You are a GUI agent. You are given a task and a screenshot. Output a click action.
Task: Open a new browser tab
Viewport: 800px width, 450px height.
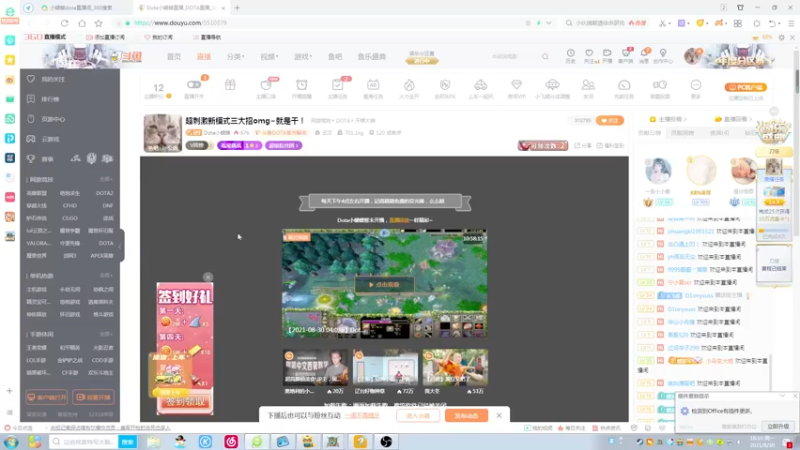pyautogui.click(x=237, y=8)
